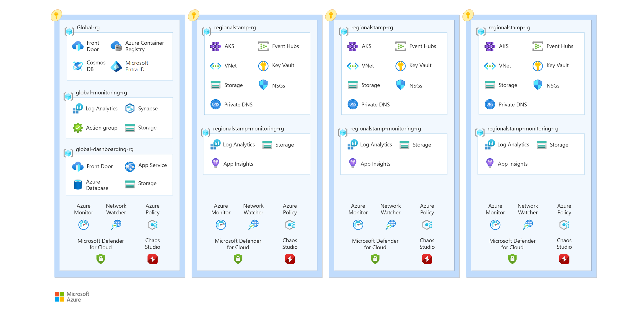Click the Microsoft Entra ID icon
The height and width of the screenshot is (319, 644).
[116, 66]
